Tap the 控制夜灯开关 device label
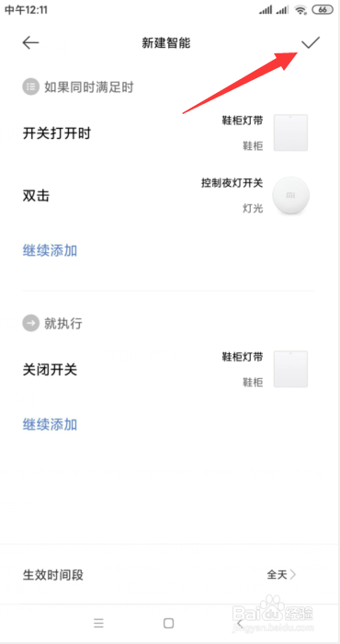This screenshot has width=340, height=644. pos(232,183)
